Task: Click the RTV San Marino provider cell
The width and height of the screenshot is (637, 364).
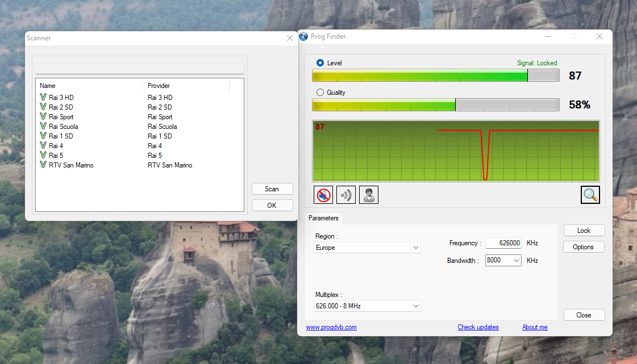Action: coord(170,165)
